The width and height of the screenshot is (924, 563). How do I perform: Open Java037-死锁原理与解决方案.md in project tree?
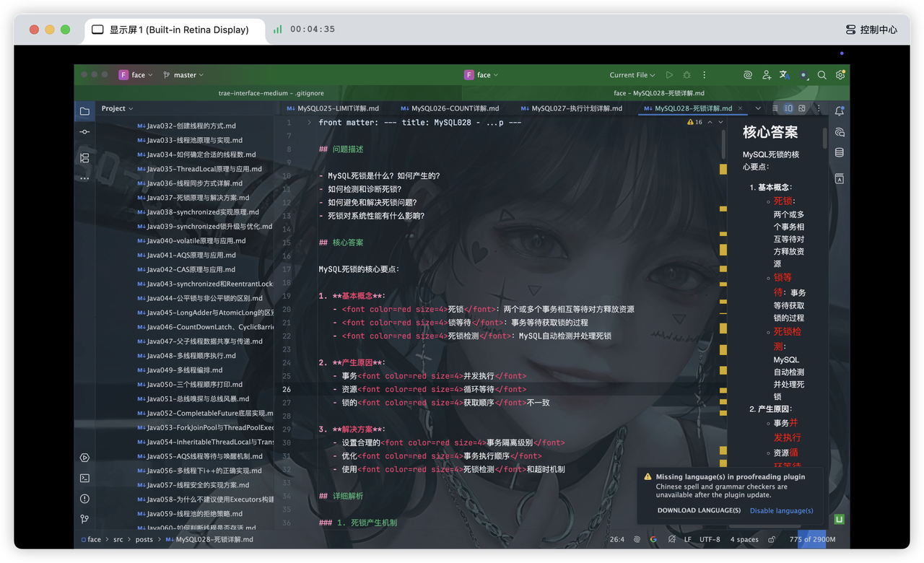pos(198,197)
